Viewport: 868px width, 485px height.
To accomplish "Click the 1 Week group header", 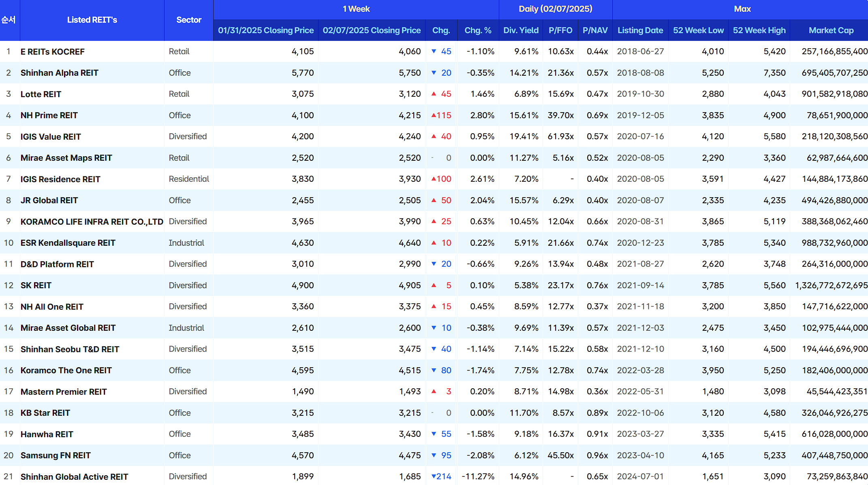I will [x=356, y=9].
